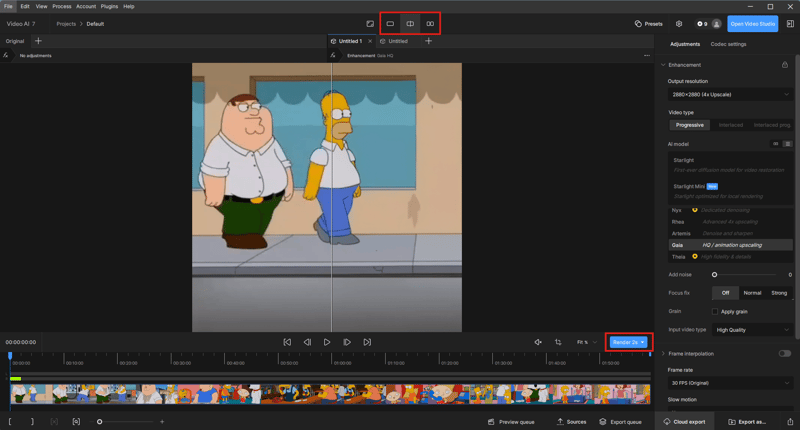Set trim end bracket icon
800x430 pixels.
(32, 422)
